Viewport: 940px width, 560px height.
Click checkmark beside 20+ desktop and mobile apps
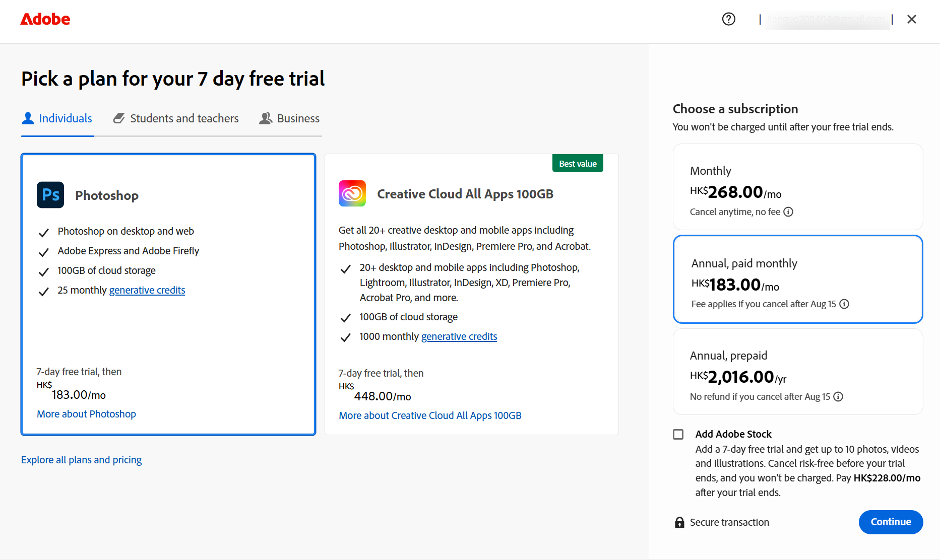click(346, 269)
